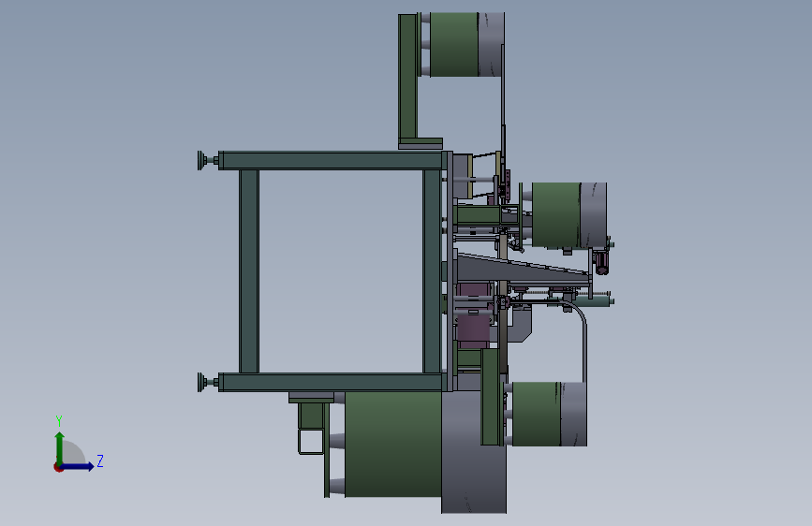Select the gray tapered wedge bracket in the model
The height and width of the screenshot is (526, 812).
click(x=522, y=269)
